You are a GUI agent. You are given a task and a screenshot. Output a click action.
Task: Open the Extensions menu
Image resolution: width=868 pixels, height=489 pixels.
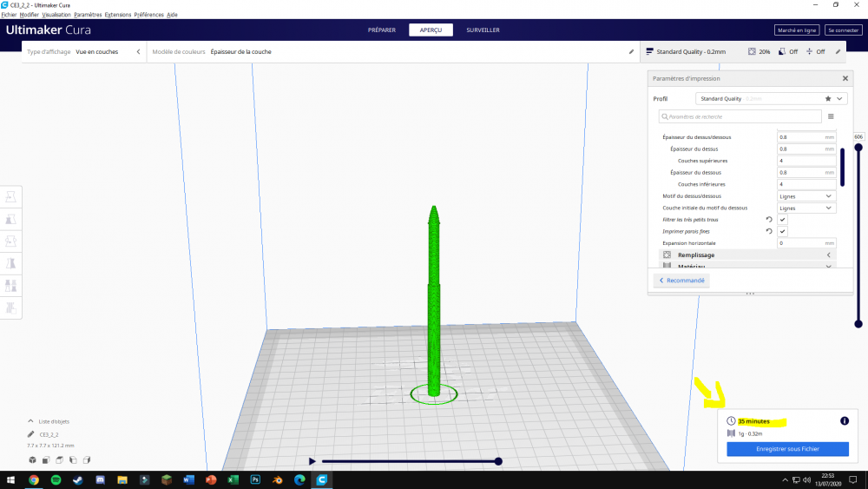pyautogui.click(x=118, y=15)
